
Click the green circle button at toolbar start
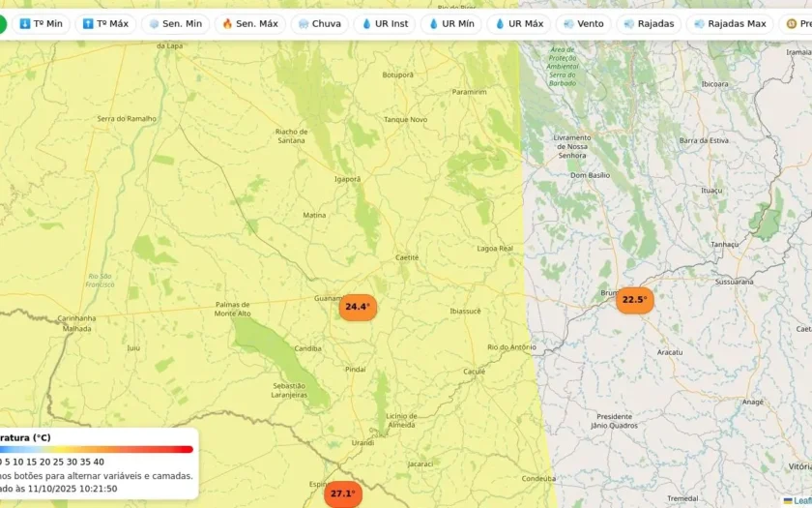(x=2, y=24)
